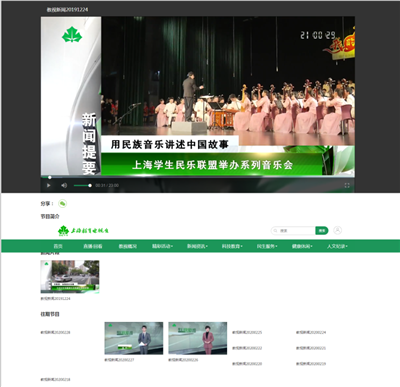
Task: Share the video via WeChat icon
Action: point(62,203)
